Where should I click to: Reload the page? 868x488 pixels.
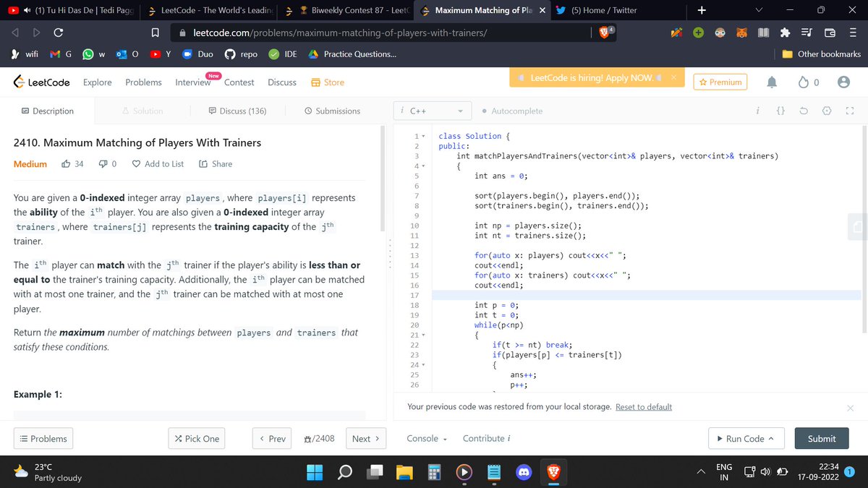coord(57,33)
